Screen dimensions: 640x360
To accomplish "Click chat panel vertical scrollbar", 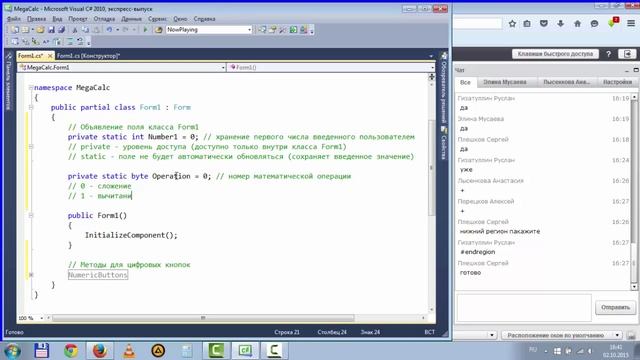I will click(x=634, y=192).
